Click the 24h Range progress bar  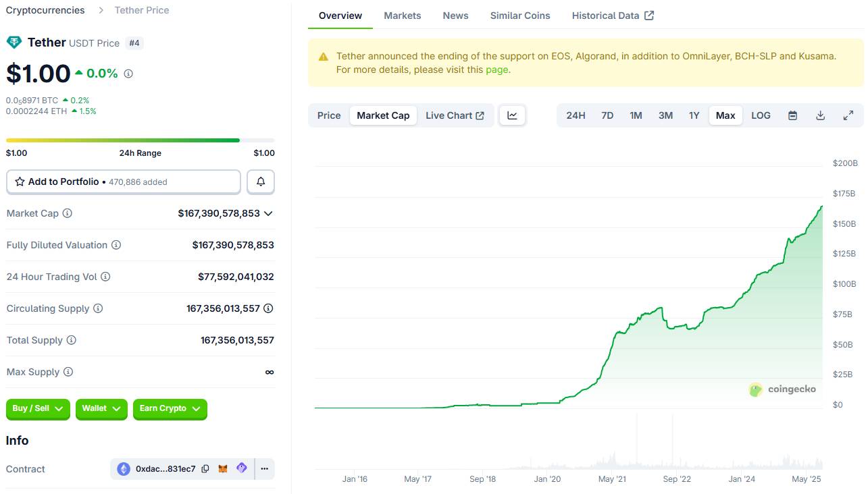point(140,140)
